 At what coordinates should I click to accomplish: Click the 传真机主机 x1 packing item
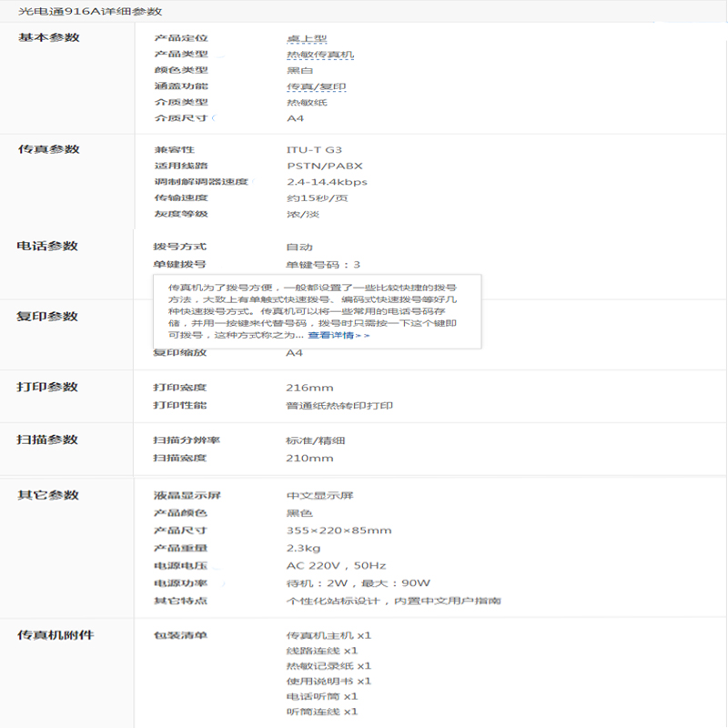pos(329,635)
